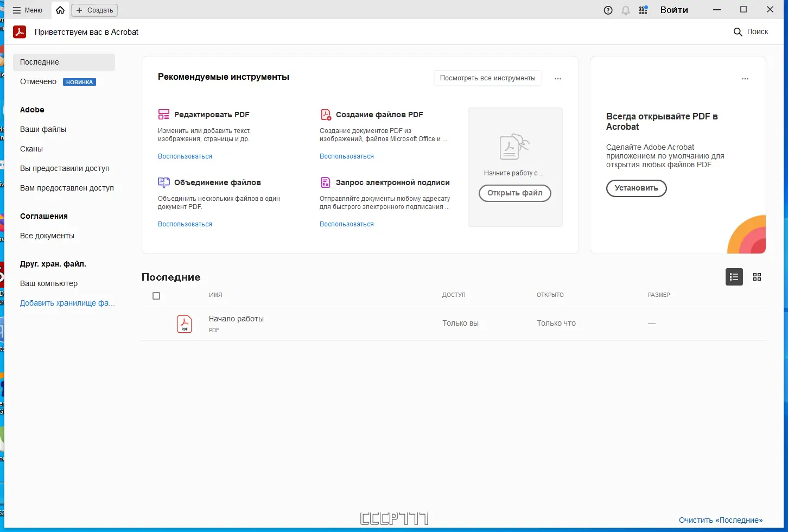788x532 pixels.
Task: Click Воспользоваться under Редактировать PDF
Action: pos(185,156)
